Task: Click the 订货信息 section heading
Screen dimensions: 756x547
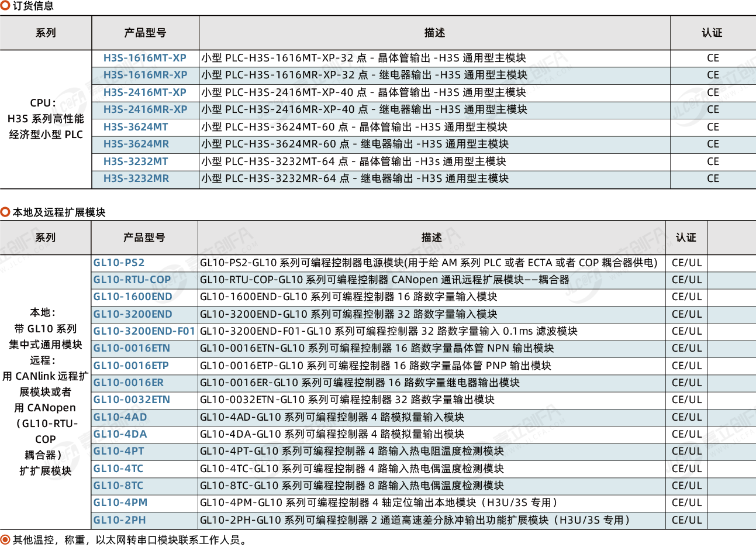Action: pos(33,6)
